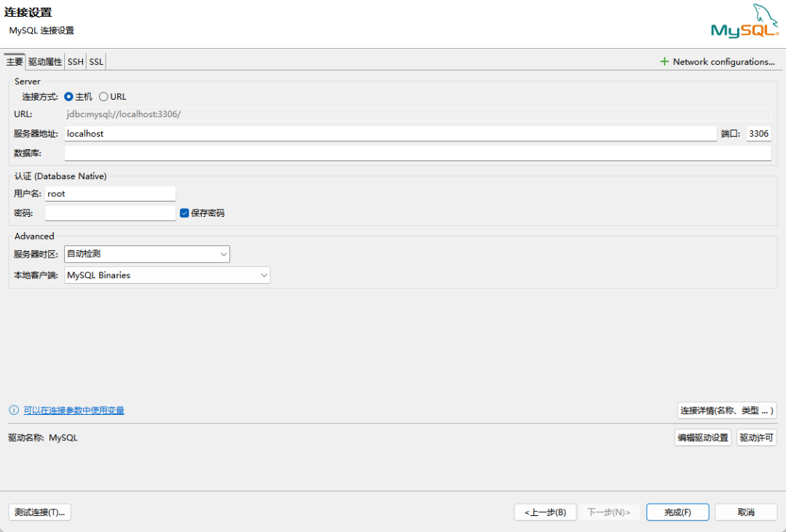The image size is (786, 532).
Task: Open the SSH tab
Action: (x=76, y=62)
